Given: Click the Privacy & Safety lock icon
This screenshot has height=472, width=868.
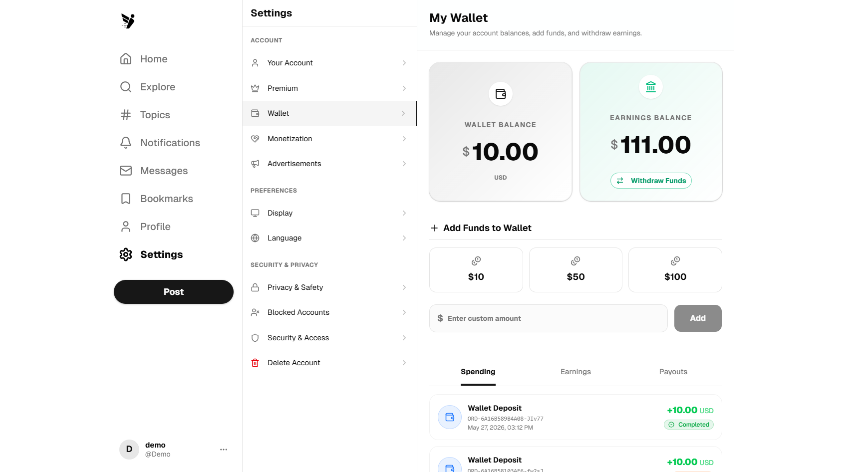Looking at the screenshot, I should tap(255, 287).
